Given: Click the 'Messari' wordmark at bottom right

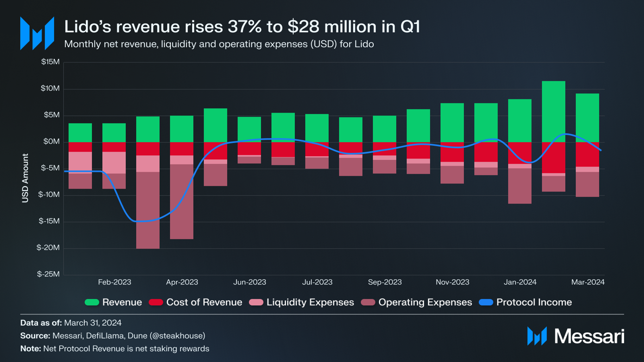Looking at the screenshot, I should pos(589,336).
